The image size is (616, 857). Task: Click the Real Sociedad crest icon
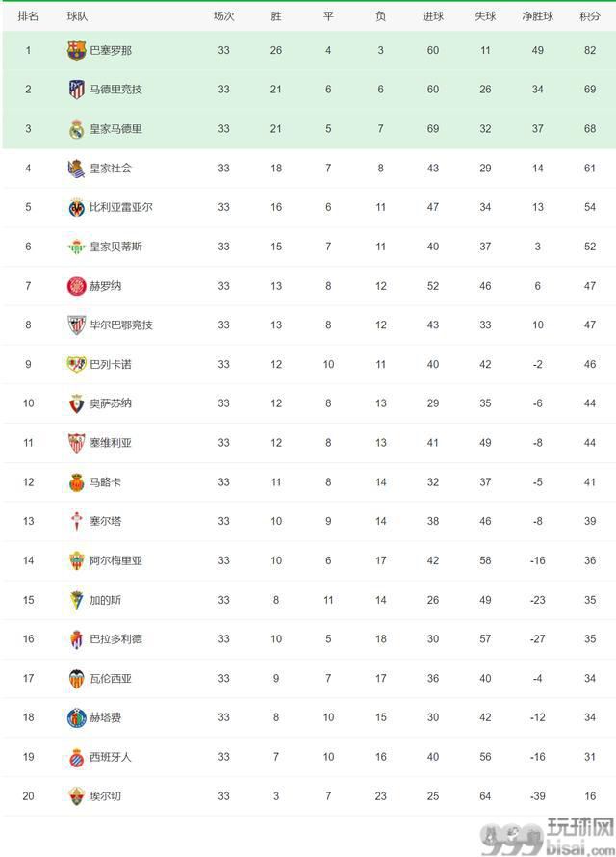point(76,169)
